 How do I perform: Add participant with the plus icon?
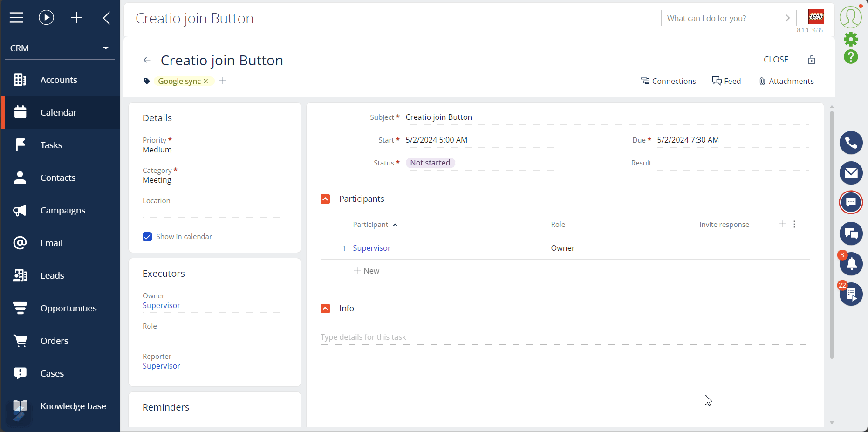pyautogui.click(x=782, y=224)
